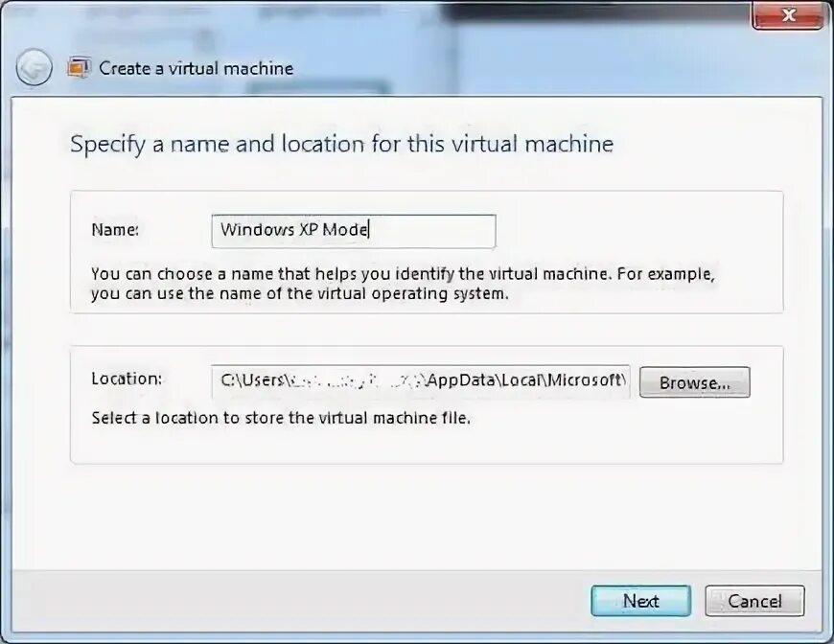
Task: Click the back arrow button
Action: (x=35, y=67)
